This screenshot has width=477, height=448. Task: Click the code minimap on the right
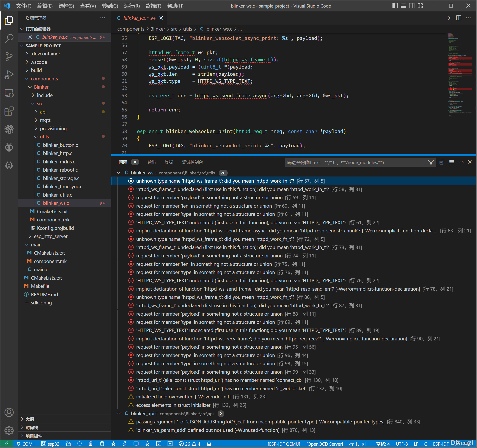coord(460,75)
